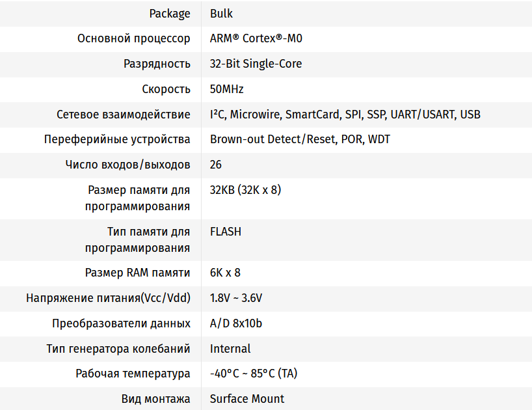Click the "Основной процессор" label
This screenshot has width=532, height=410.
(134, 38)
